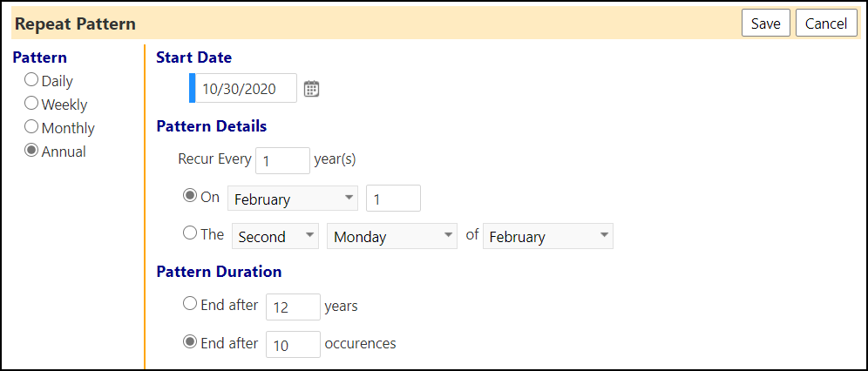Click the Cancel button

pyautogui.click(x=826, y=24)
